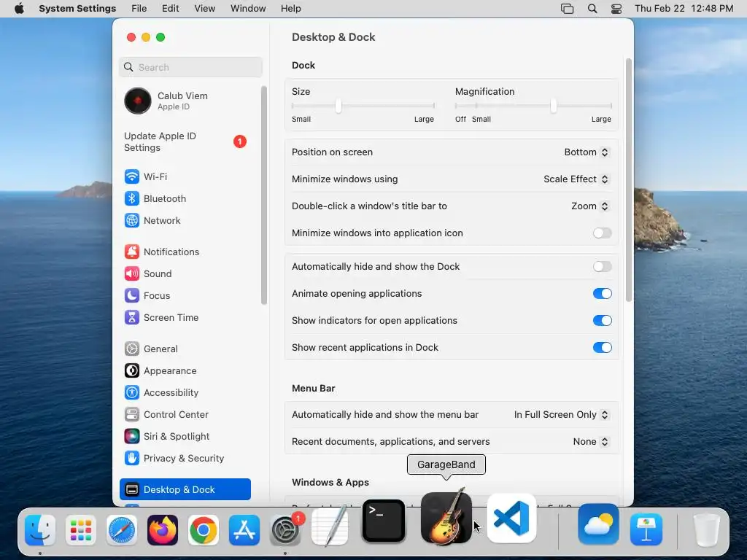Open Double-click title bar Zoom dropdown

[589, 206]
